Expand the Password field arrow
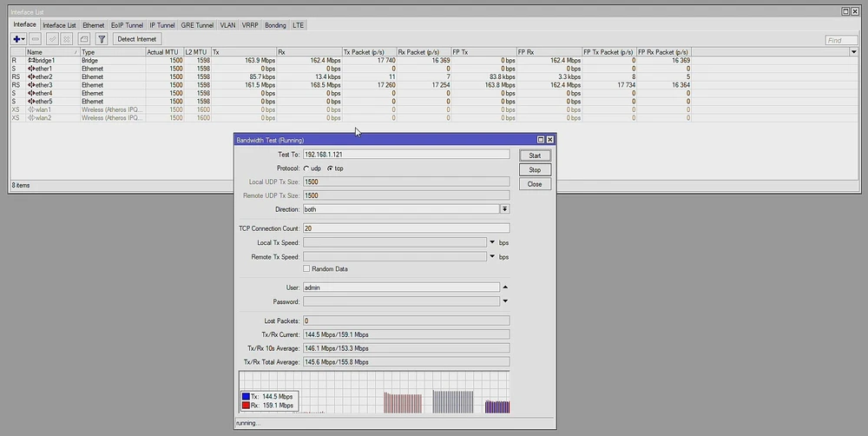This screenshot has height=436, width=868. tap(505, 301)
